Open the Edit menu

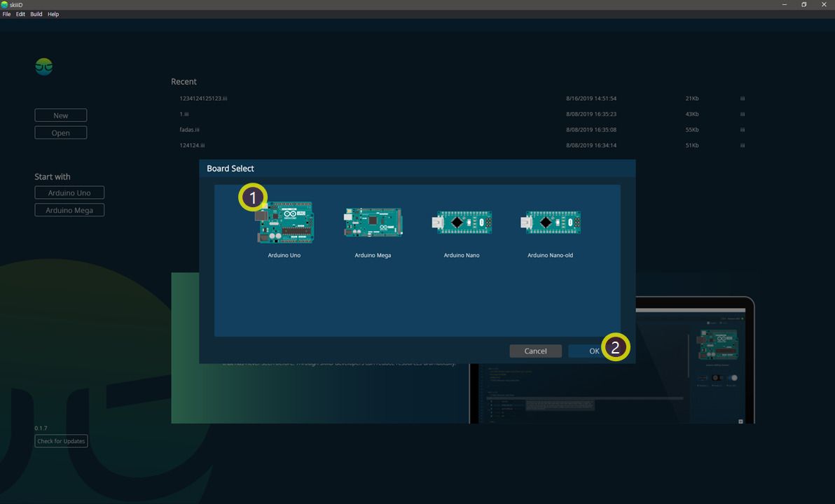click(x=20, y=14)
